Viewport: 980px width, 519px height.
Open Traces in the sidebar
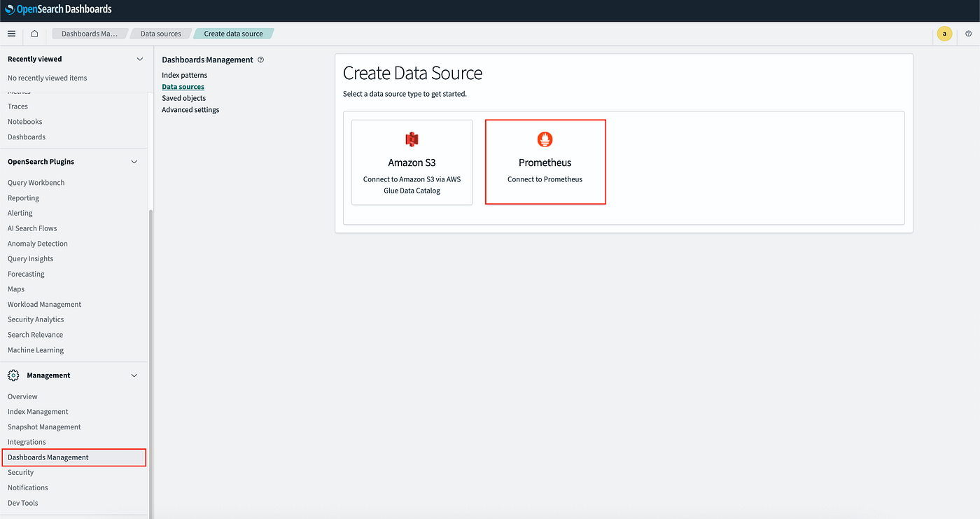coord(18,106)
